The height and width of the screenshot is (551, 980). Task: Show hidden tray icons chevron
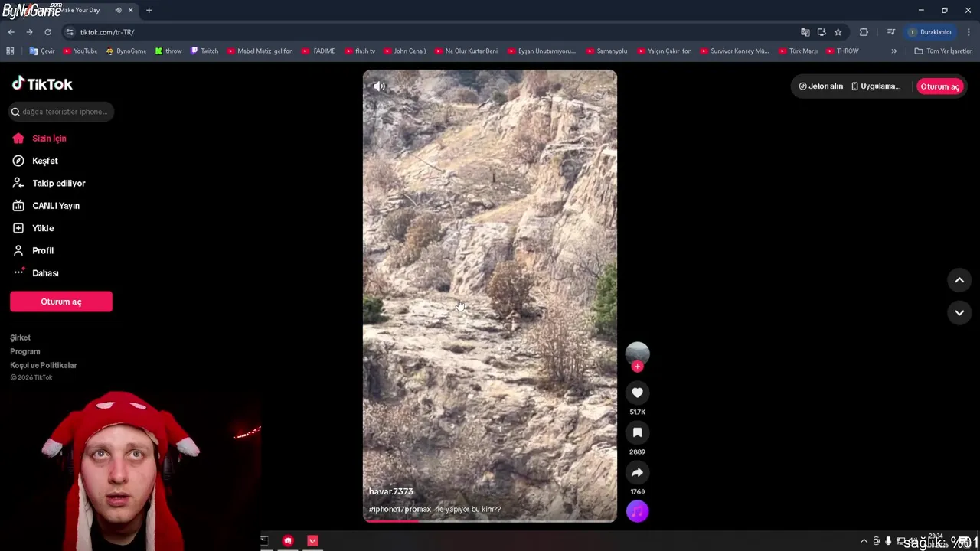point(864,541)
